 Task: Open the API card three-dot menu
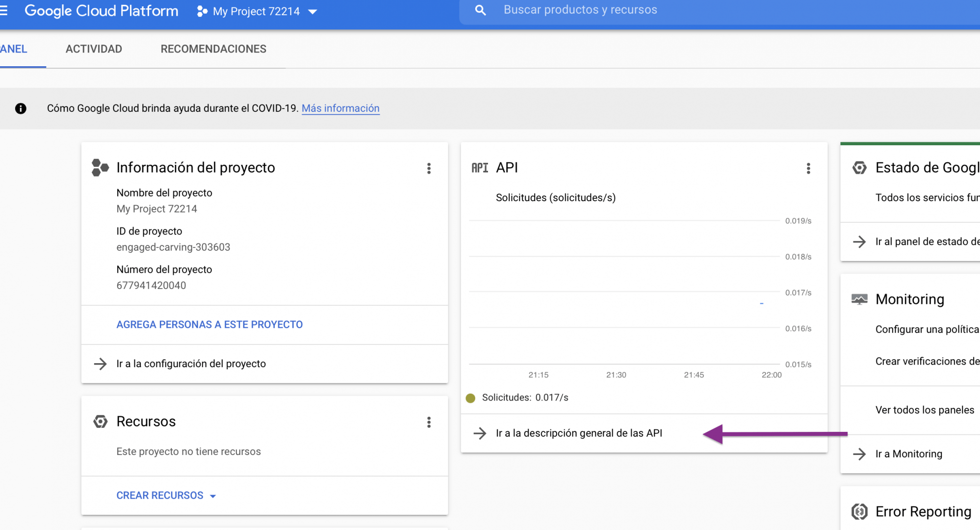click(x=808, y=168)
